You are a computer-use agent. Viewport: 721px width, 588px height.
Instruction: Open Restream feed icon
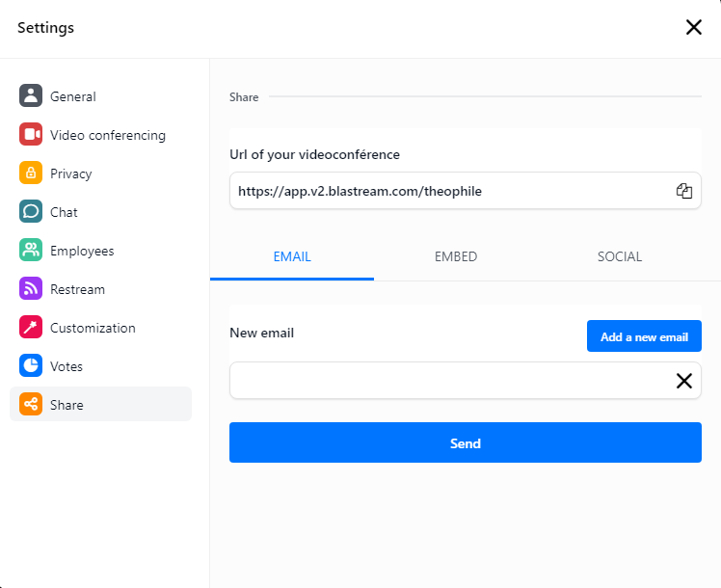click(31, 289)
